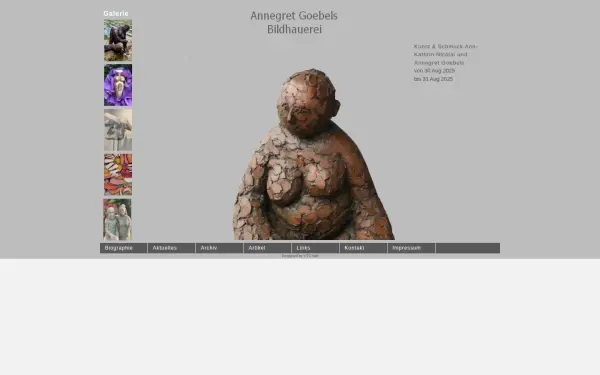The image size is (600, 375).
Task: Open the purple flower figure thumbnail
Action: 118,85
